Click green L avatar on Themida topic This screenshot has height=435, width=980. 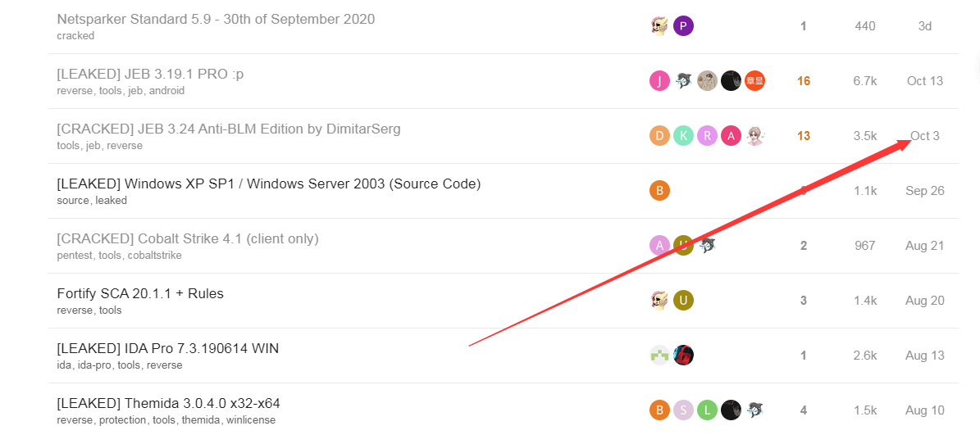(707, 410)
